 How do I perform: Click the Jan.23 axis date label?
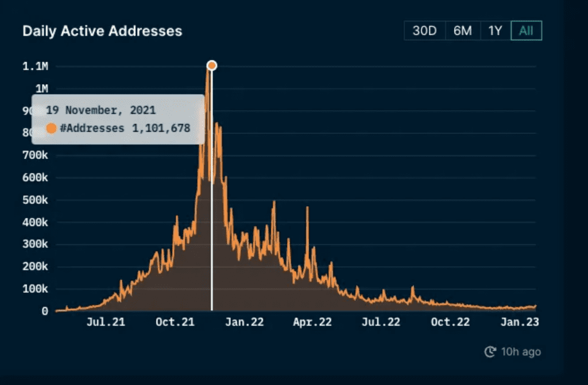pyautogui.click(x=520, y=322)
